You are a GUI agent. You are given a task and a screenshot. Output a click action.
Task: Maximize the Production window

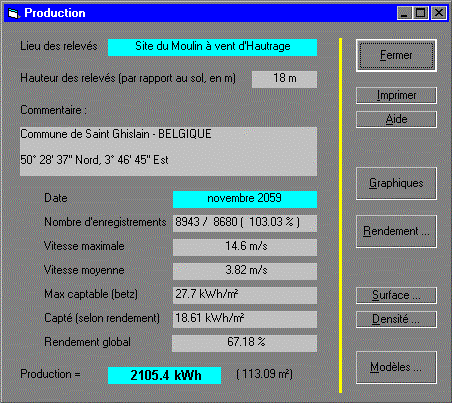420,13
